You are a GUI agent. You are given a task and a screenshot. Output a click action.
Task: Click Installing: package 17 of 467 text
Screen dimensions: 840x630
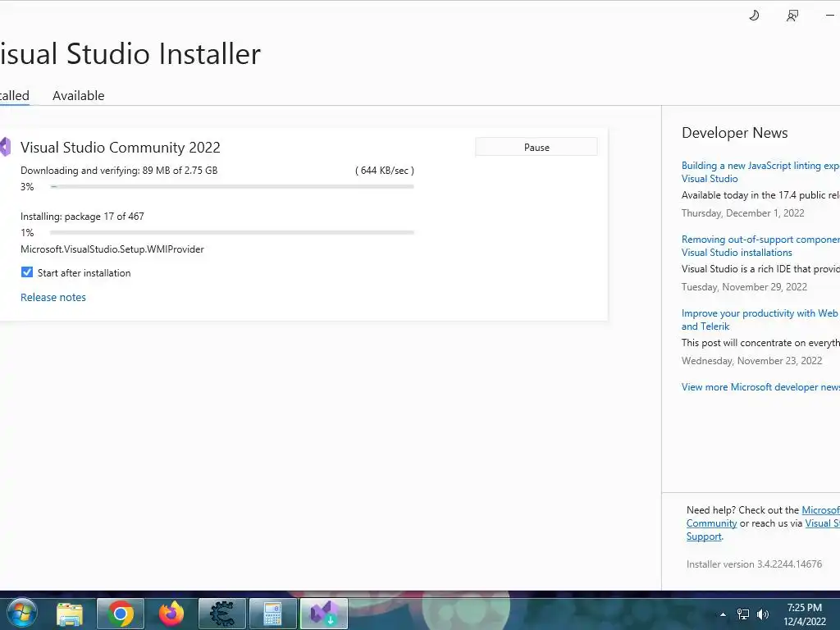83,217
